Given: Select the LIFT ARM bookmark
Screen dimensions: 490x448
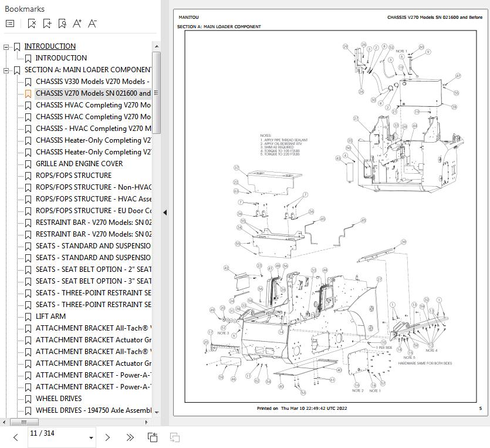Looking at the screenshot, I should pyautogui.click(x=50, y=316).
